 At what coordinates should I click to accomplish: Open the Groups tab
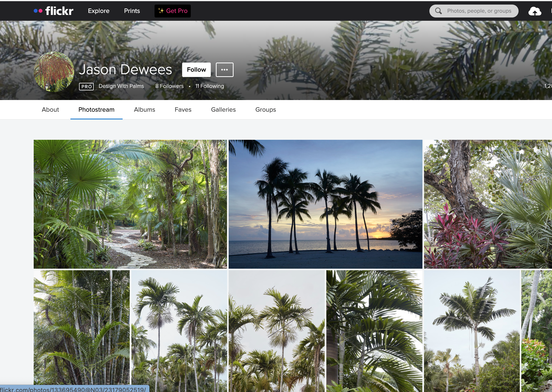click(265, 110)
